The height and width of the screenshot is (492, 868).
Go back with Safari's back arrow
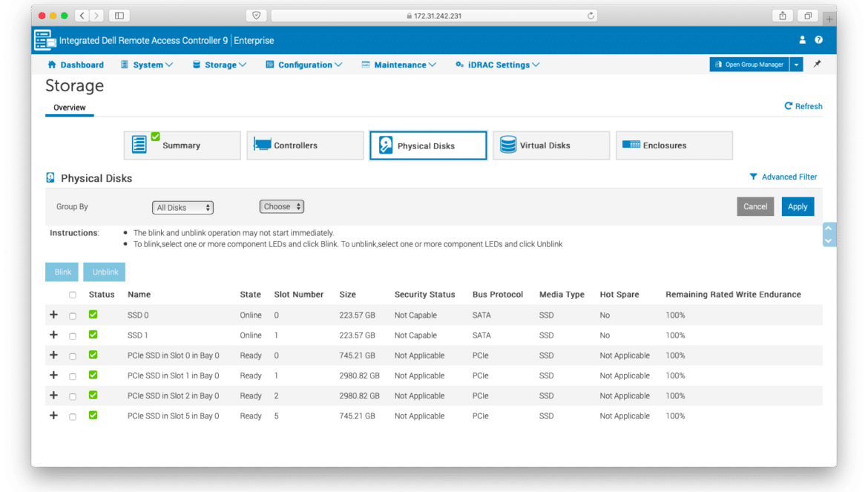(82, 16)
